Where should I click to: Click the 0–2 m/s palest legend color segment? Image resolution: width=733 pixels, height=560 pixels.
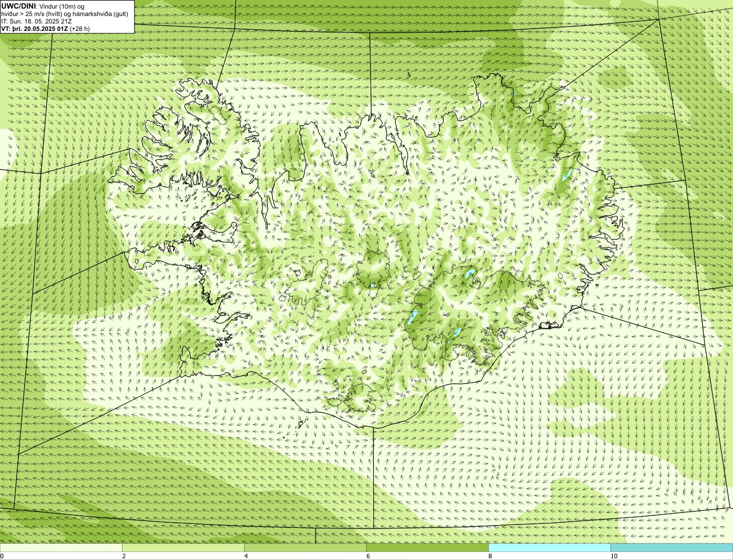coord(61,547)
